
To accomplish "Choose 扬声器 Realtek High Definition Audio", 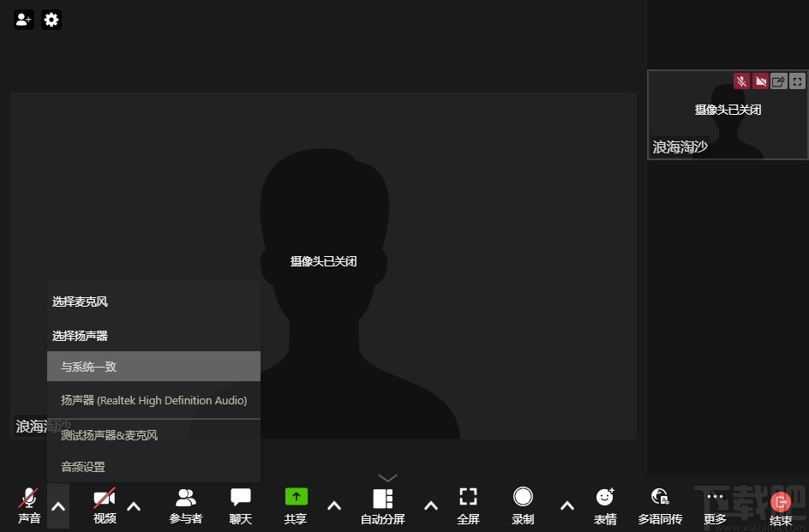I will coord(153,400).
